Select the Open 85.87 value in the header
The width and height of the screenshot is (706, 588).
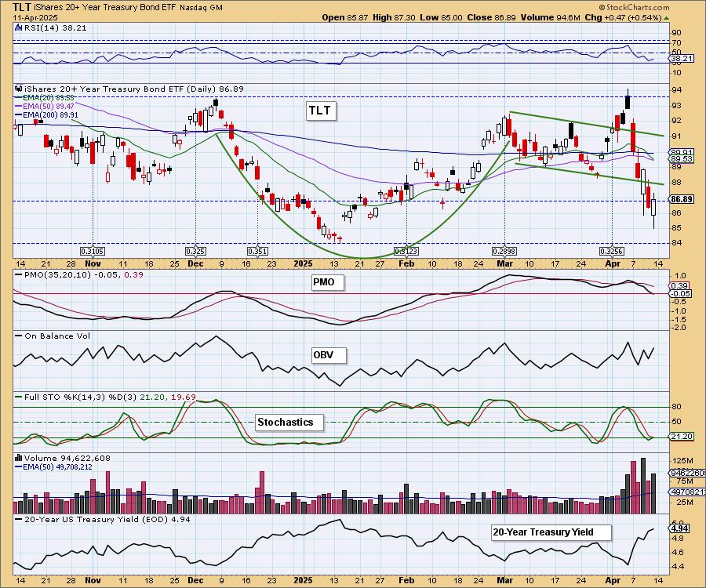[345, 17]
